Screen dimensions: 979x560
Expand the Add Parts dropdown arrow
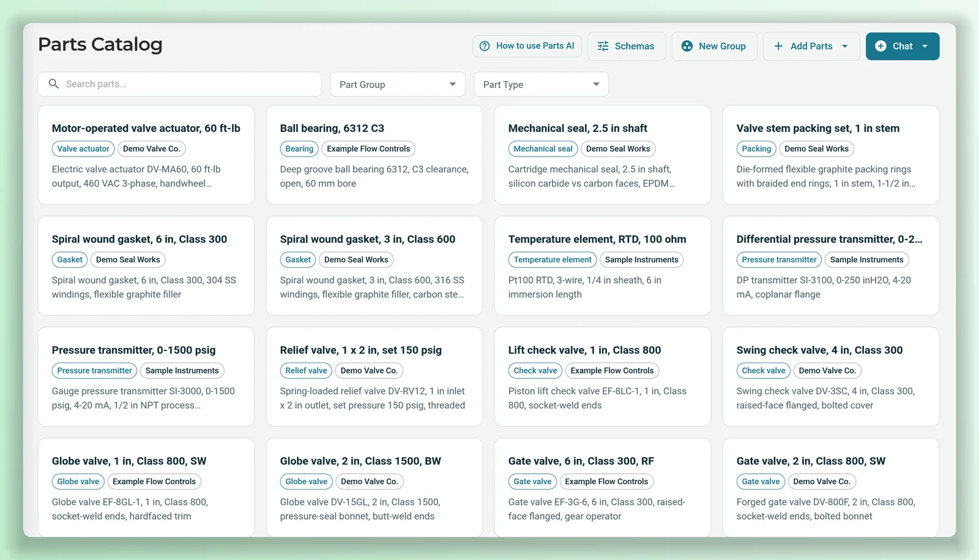point(845,46)
